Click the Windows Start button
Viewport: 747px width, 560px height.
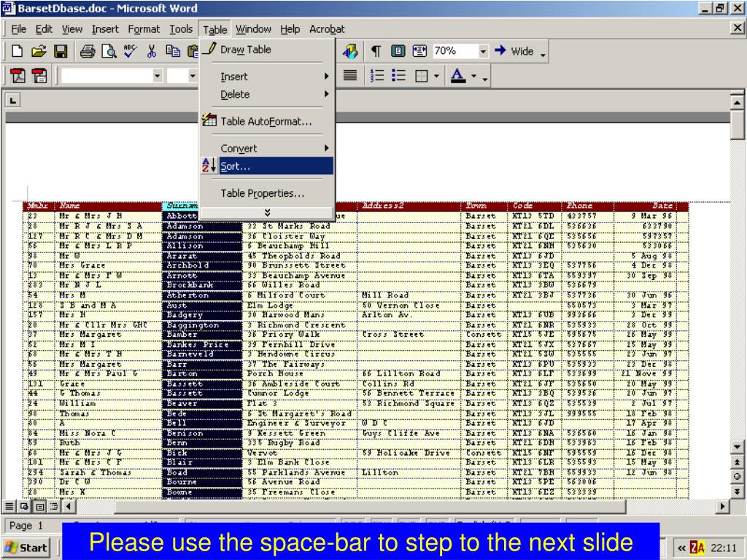pos(26,548)
